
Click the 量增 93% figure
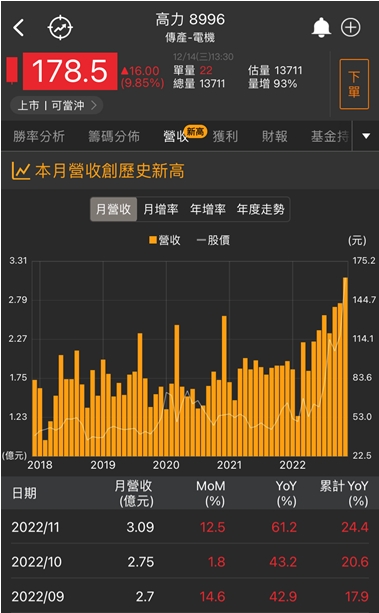pyautogui.click(x=273, y=84)
